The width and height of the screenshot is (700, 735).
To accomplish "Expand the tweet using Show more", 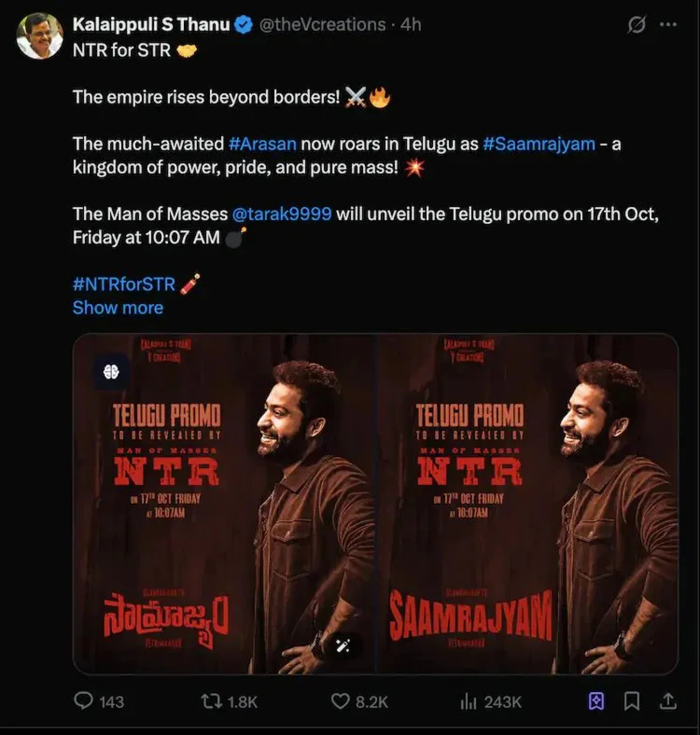I will (x=117, y=307).
